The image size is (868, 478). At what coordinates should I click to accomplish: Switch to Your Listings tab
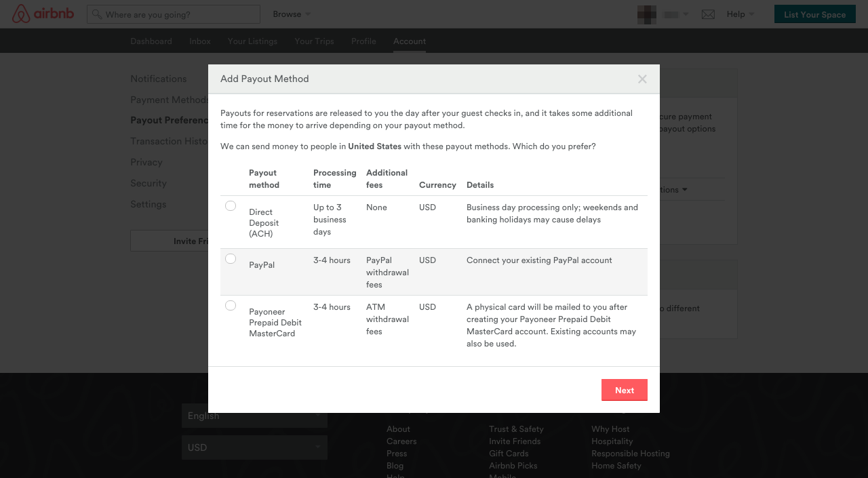pos(252,41)
